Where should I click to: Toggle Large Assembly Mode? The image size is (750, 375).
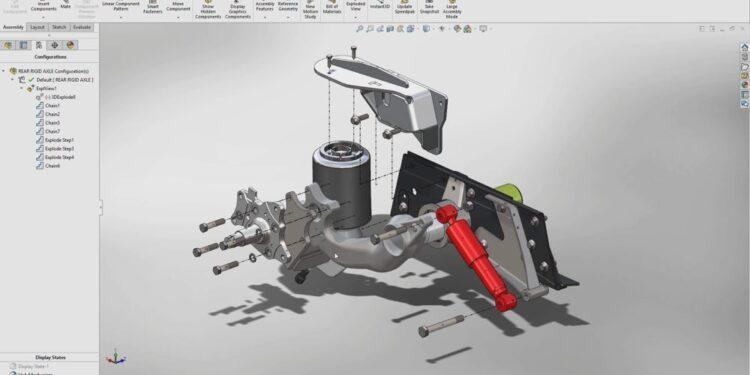(x=452, y=9)
